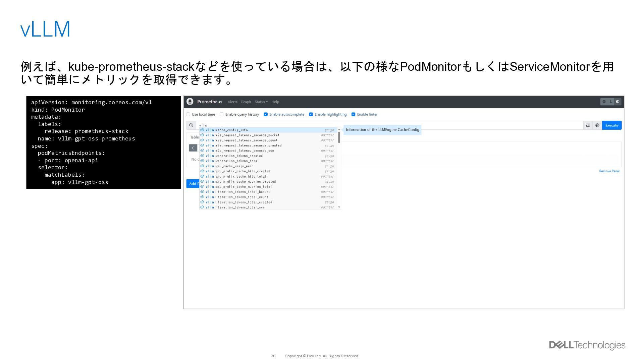
Task: Go to the Graph menu item
Action: (246, 102)
